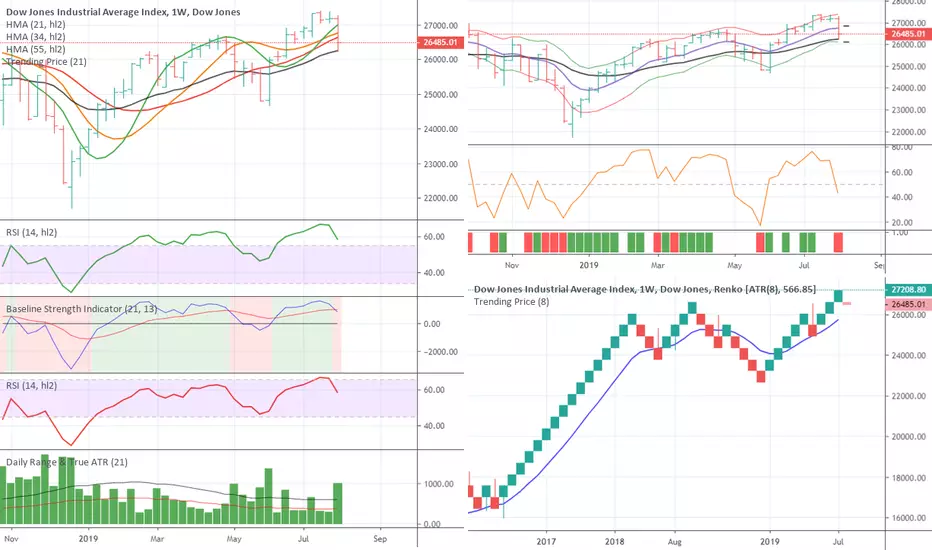932x550 pixels.
Task: Click 'Mar' on the left chart time axis
Action: 157,539
